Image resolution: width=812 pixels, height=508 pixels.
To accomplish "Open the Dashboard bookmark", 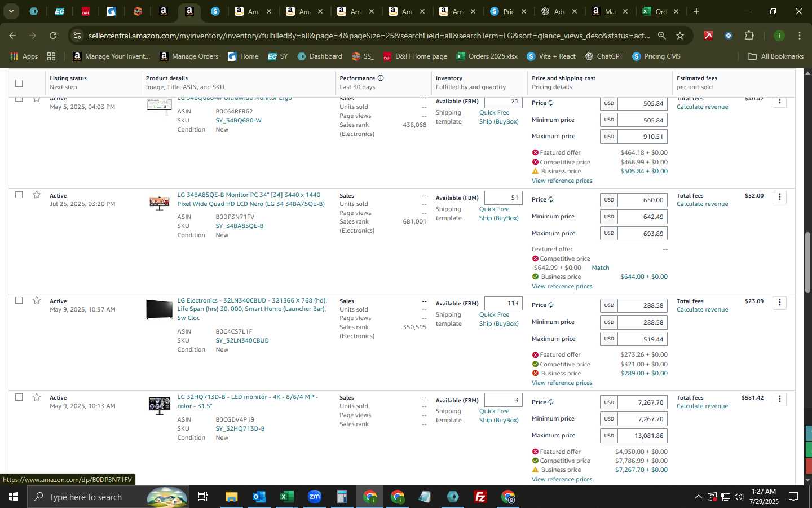I will [320, 56].
